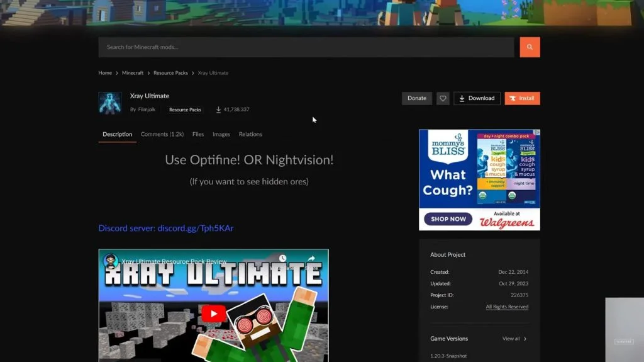This screenshot has width=644, height=362.
Task: Click SHOP NOW in the advertisement
Action: (448, 219)
